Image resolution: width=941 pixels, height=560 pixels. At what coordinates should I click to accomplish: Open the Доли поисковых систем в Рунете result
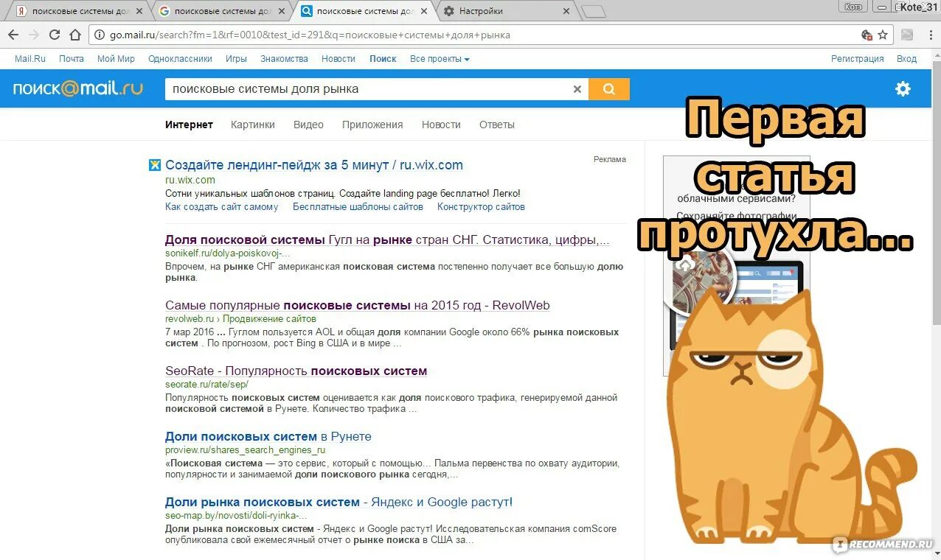tap(268, 436)
